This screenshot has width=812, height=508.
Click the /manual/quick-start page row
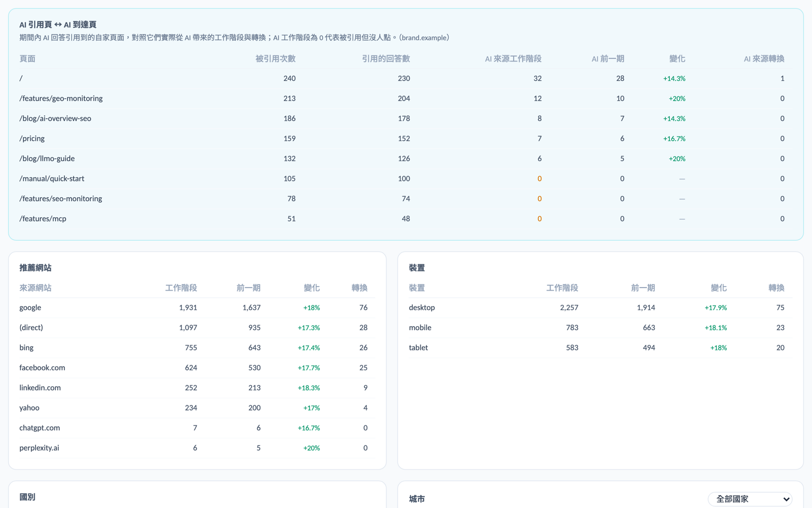[x=405, y=178]
